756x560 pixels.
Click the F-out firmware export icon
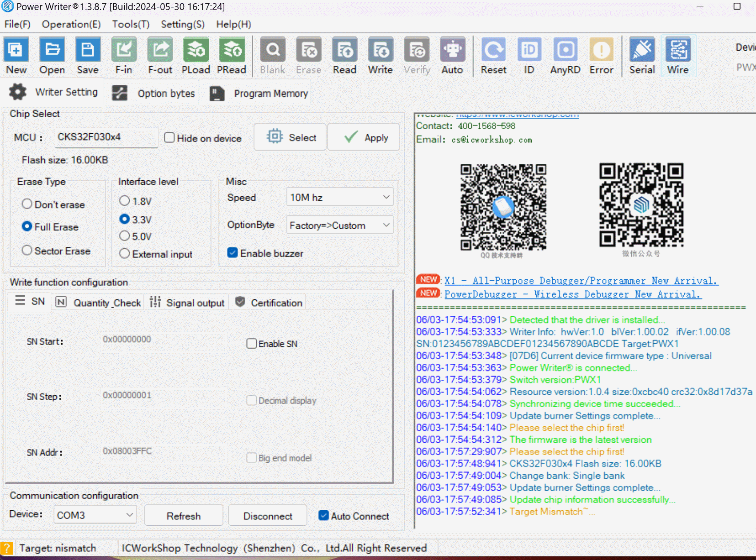(x=160, y=56)
